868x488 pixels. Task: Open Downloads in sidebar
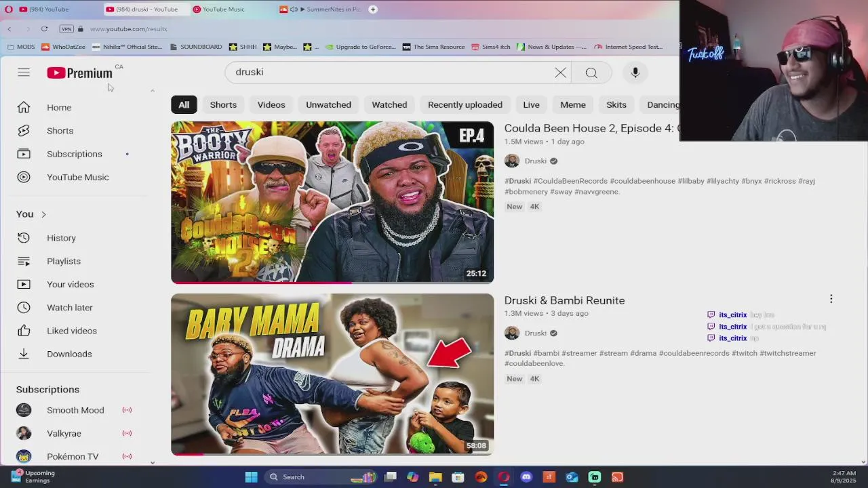coord(68,354)
